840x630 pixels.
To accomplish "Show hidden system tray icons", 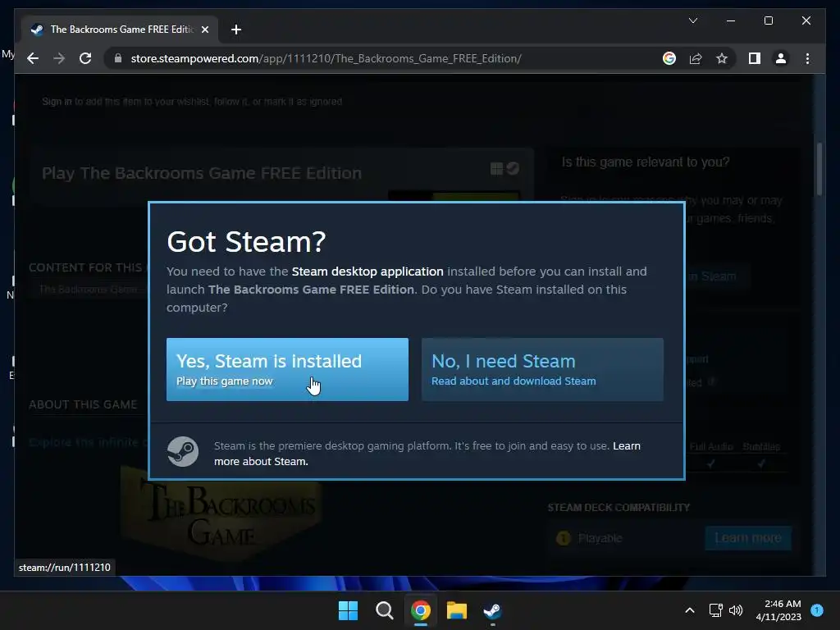I will coord(689,610).
